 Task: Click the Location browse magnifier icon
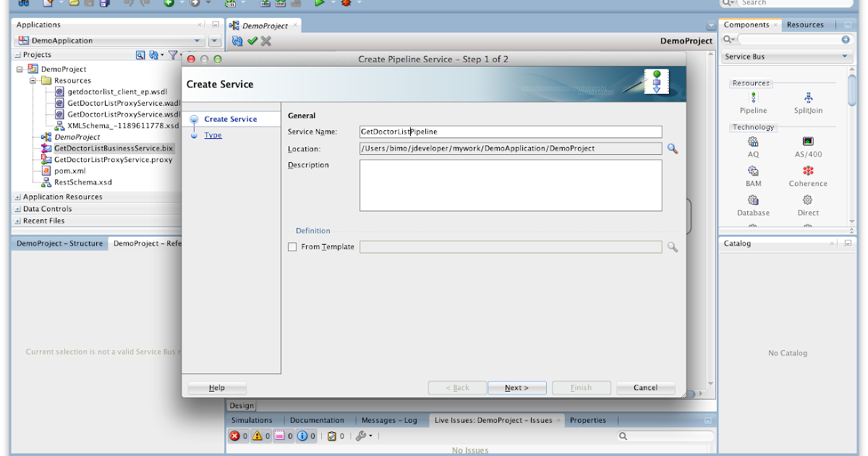672,148
